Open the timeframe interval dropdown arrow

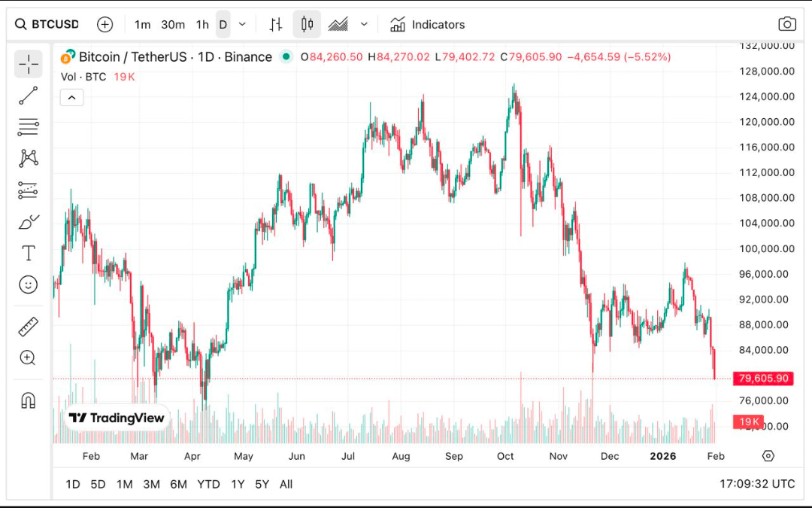[x=242, y=24]
